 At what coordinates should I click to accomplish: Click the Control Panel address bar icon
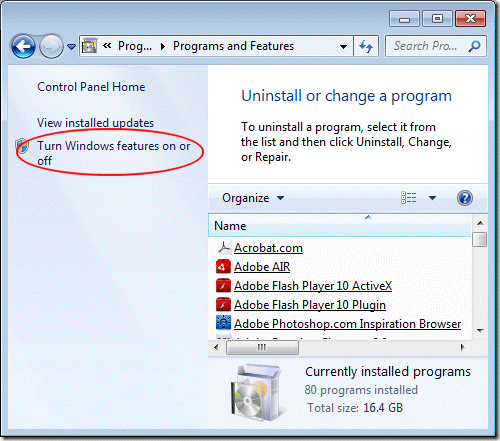89,46
